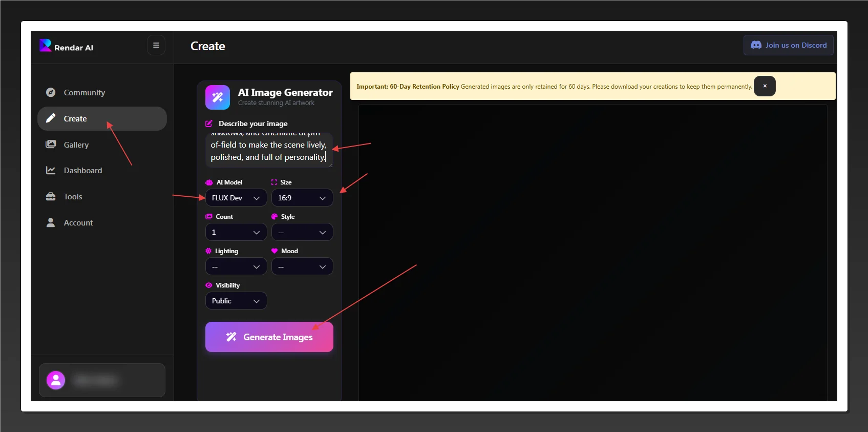Expand the Style dropdown
Screen dimensions: 868x432
(x=302, y=232)
